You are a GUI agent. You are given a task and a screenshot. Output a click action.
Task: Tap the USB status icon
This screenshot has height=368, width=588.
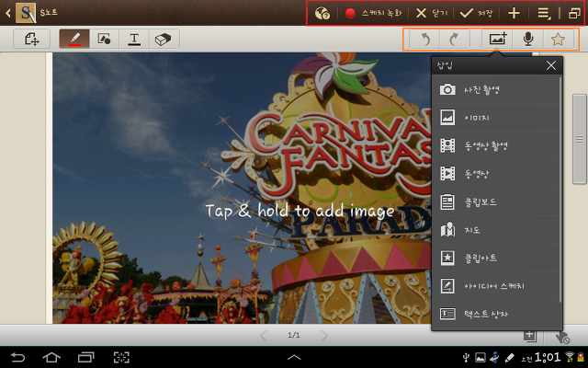click(x=466, y=357)
